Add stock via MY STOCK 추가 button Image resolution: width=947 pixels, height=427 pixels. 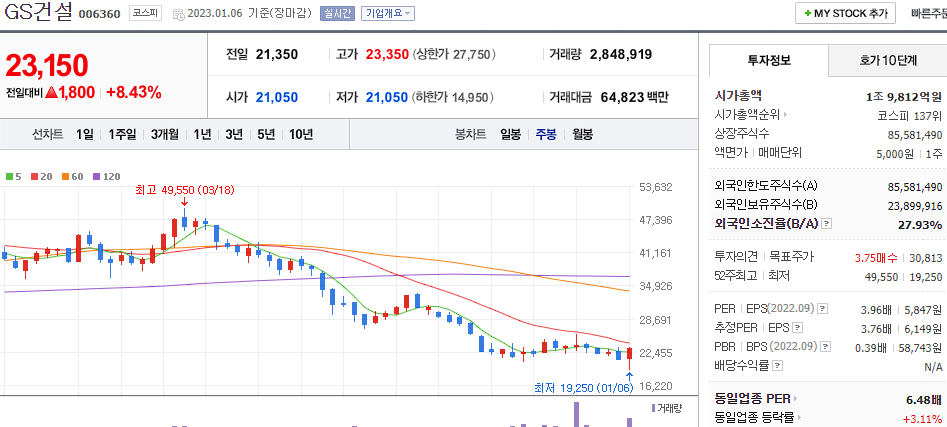845,14
